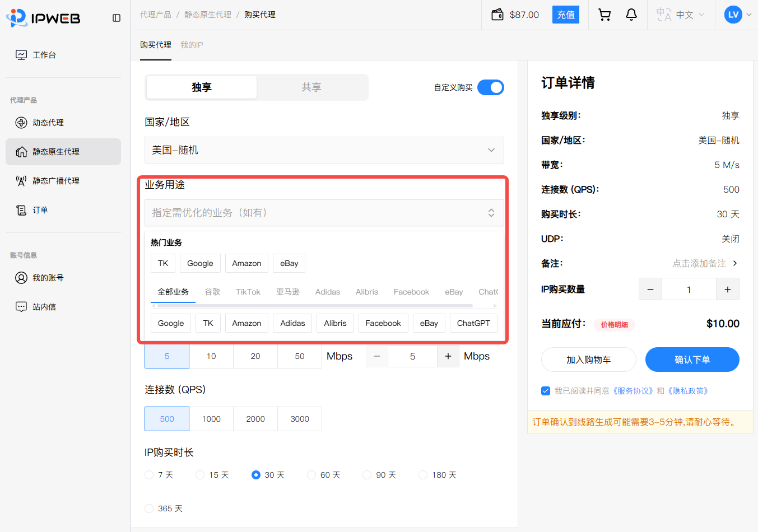Select 亚马逊 category tab

click(x=288, y=292)
